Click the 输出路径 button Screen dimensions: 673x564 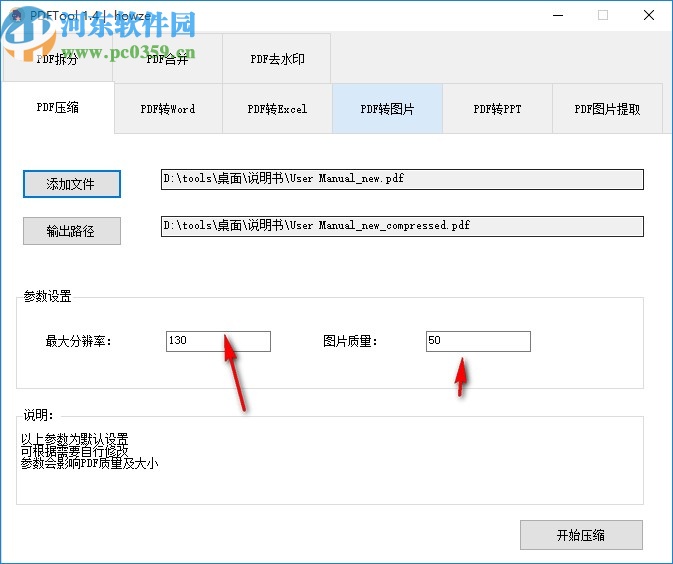[72, 231]
